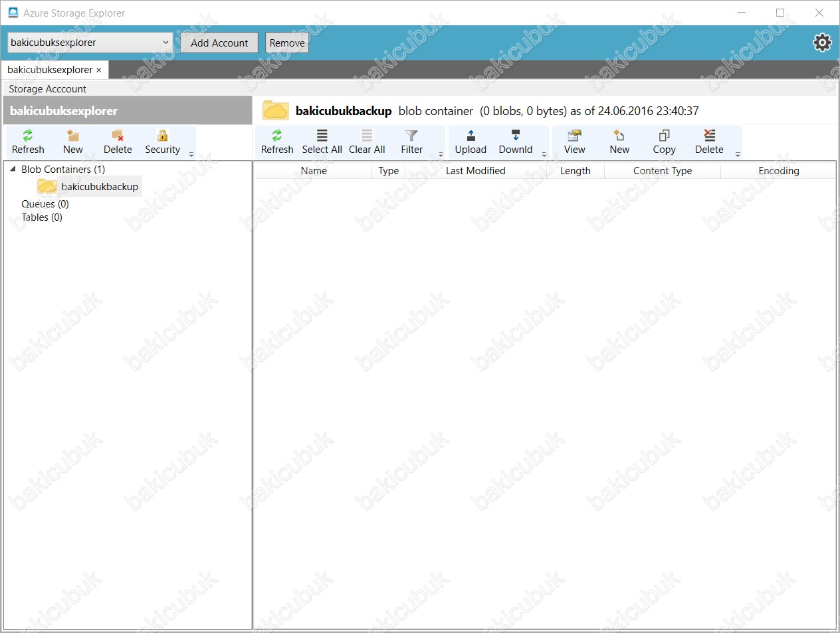Image resolution: width=840 pixels, height=633 pixels.
Task: Close the bakicubuksexplorer tab
Action: point(99,70)
